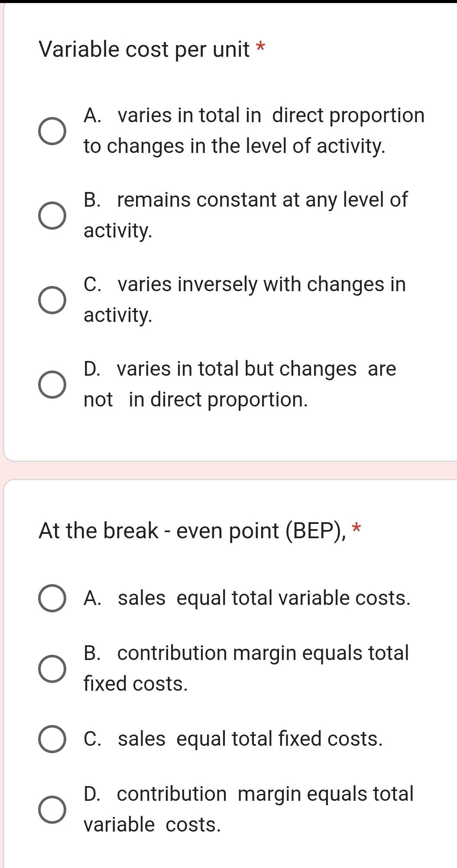
Task: Choose radio circle for 'contribution margin equals total fixed costs'
Action: 52,669
